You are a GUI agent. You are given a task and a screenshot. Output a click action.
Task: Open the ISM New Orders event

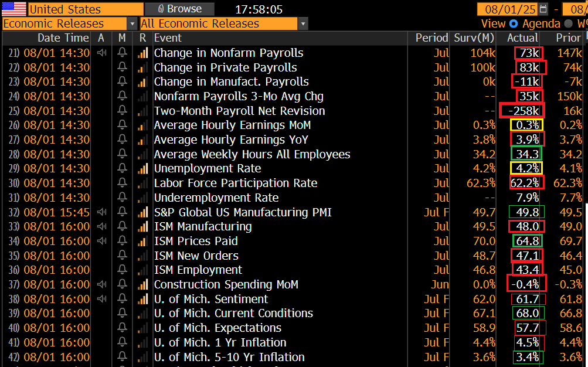[196, 256]
